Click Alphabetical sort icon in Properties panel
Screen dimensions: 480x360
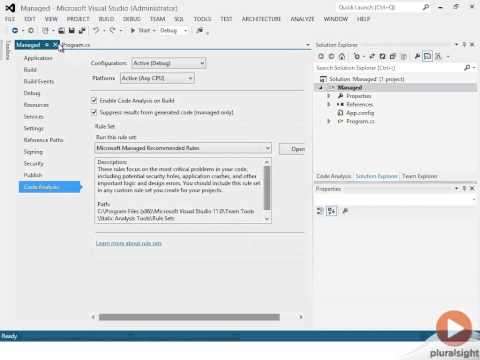331,211
